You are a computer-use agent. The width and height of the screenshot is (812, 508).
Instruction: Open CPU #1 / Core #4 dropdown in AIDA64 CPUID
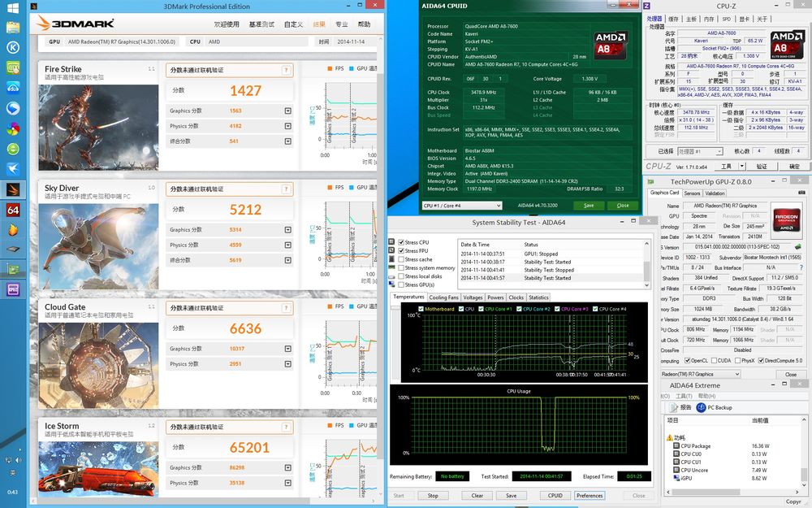(462, 206)
